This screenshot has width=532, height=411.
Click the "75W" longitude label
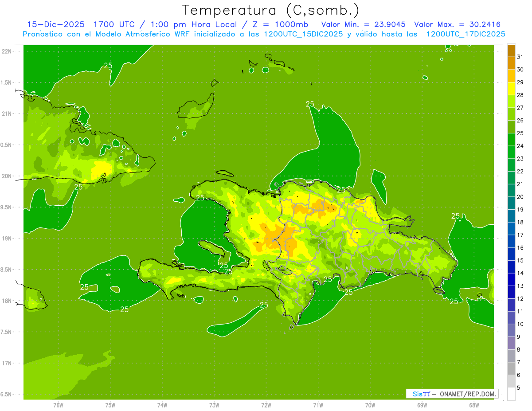[110, 405]
